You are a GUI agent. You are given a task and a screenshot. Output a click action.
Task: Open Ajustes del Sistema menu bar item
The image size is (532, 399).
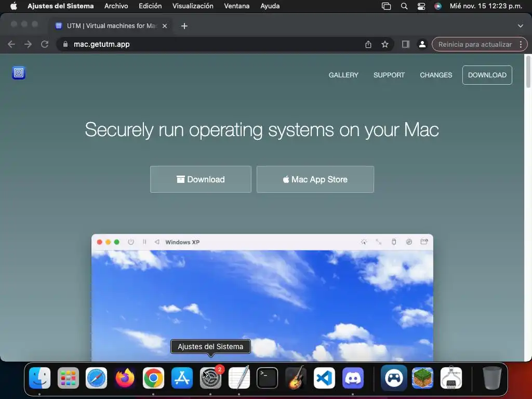pos(60,6)
